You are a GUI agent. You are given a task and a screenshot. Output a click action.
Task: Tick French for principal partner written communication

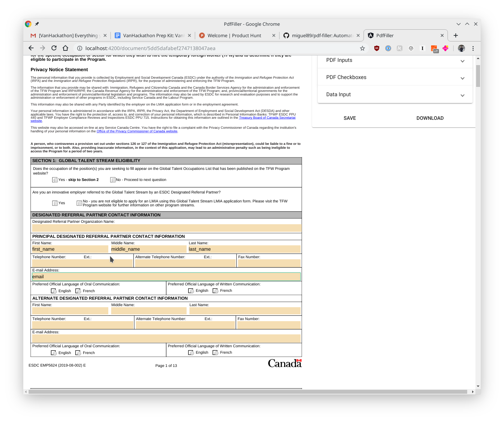215,291
